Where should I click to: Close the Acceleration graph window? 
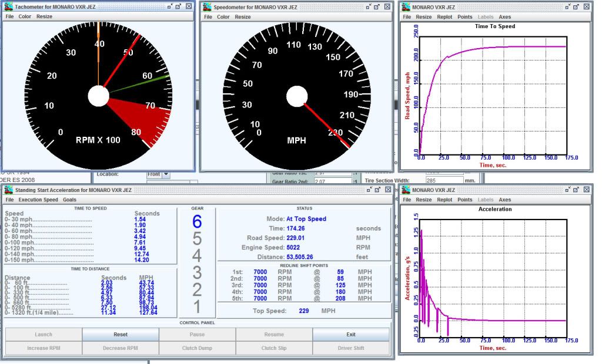tap(587, 190)
